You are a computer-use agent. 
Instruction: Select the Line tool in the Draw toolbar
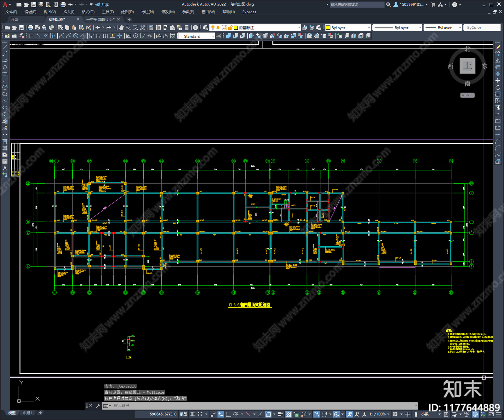click(x=5, y=47)
